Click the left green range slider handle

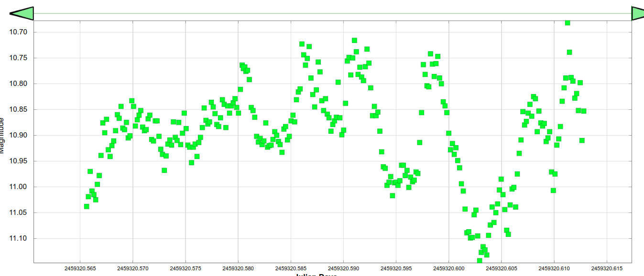(x=23, y=13)
